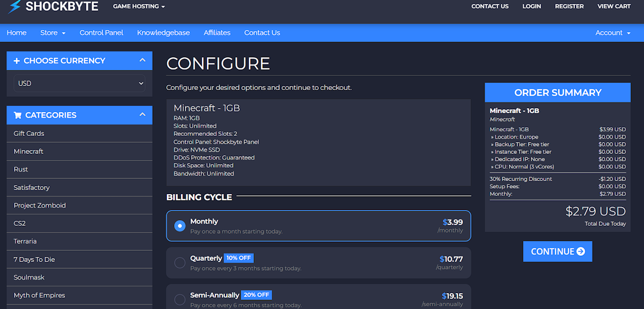Click CONTACT US in the top header

tap(490, 7)
